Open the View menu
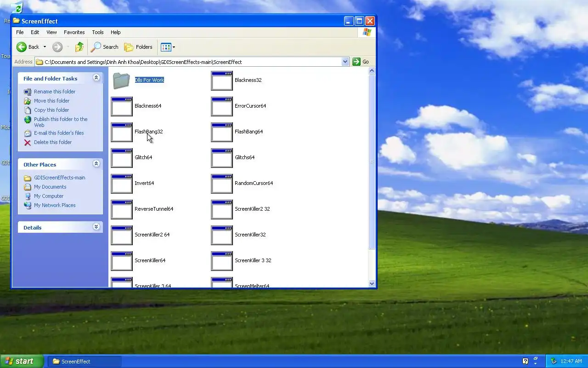588x368 pixels. [51, 32]
